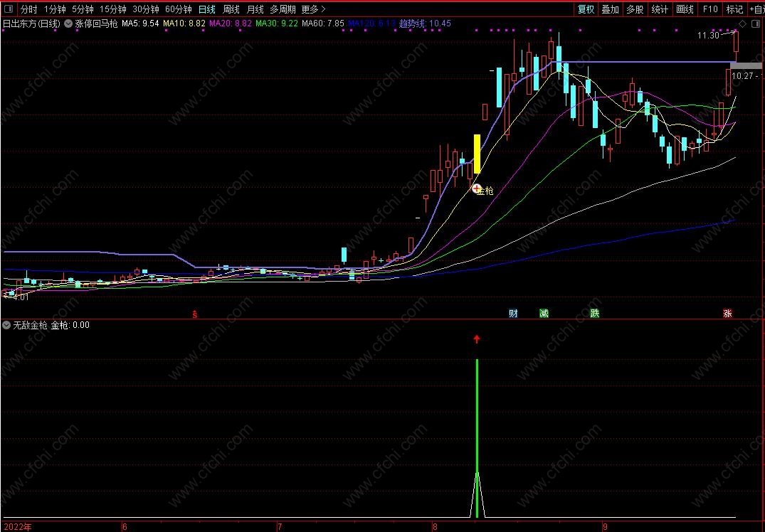765x532 pixels.
Task: Click the MA5: 9.54 label
Action: click(140, 23)
